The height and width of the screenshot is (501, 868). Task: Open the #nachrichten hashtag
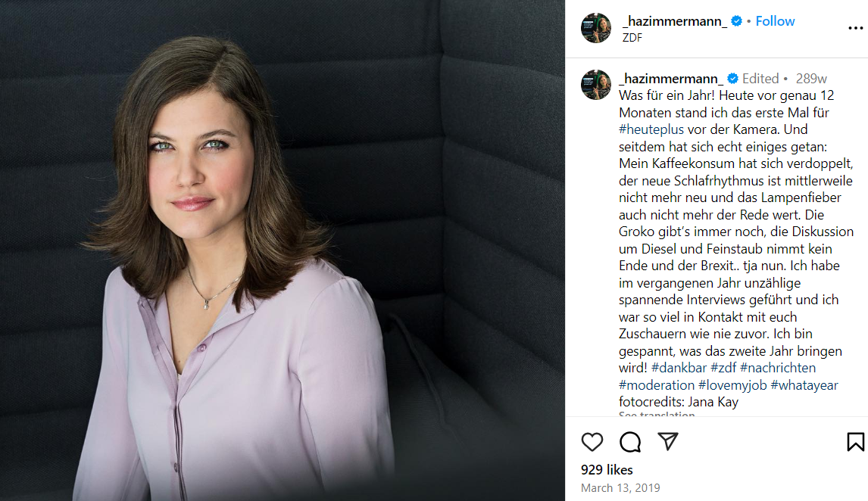pyautogui.click(x=778, y=368)
